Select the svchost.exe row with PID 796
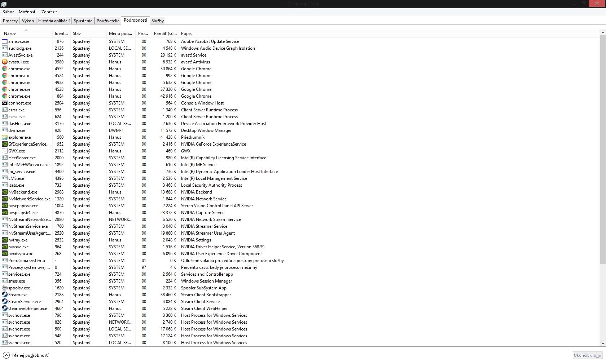The height and width of the screenshot is (364, 606). point(299,315)
